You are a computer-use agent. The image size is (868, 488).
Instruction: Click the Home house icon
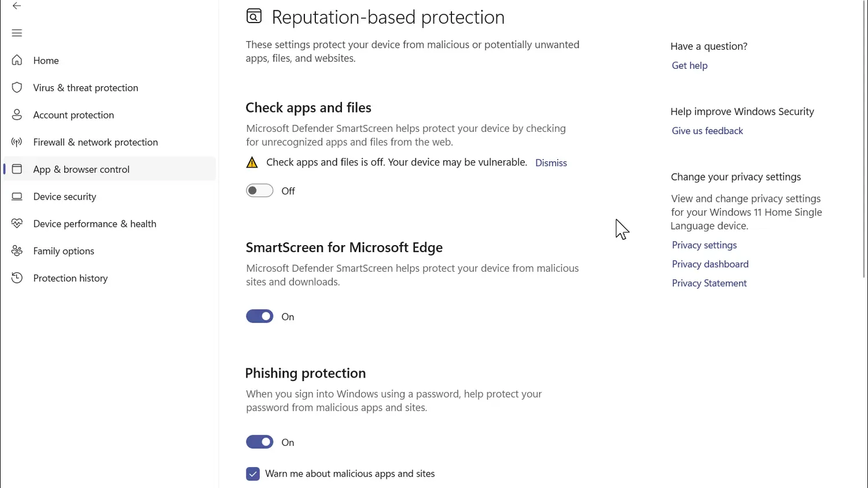coord(17,60)
